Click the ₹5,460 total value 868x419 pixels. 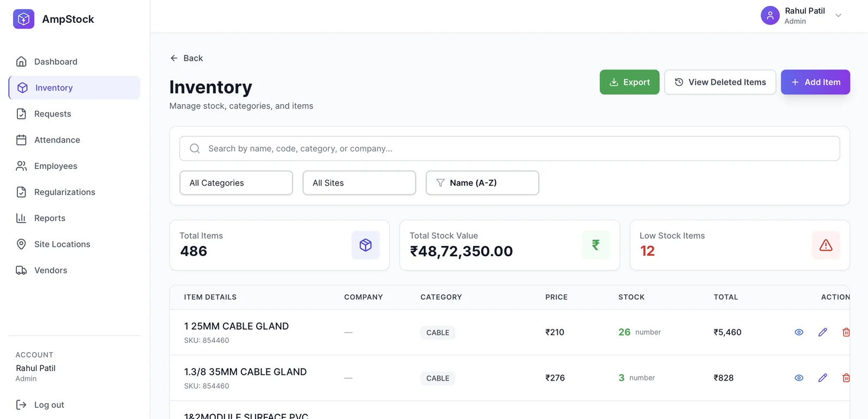pos(727,332)
